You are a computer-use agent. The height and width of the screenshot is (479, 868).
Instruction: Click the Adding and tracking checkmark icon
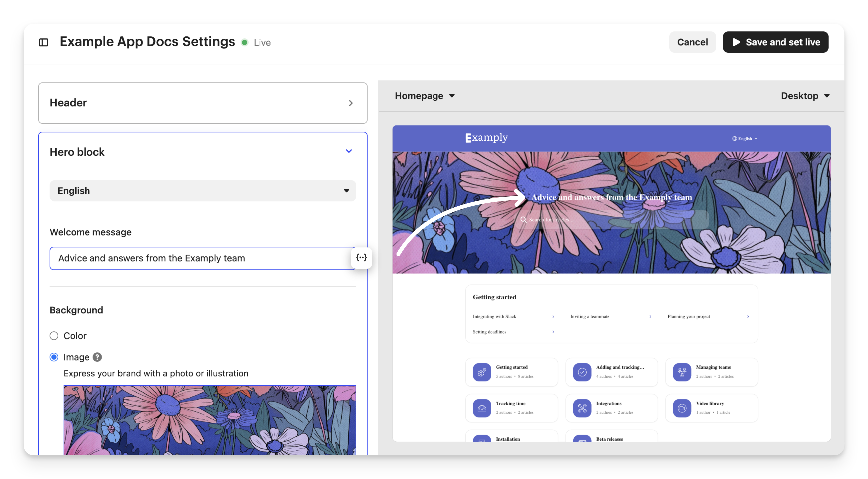pos(582,372)
